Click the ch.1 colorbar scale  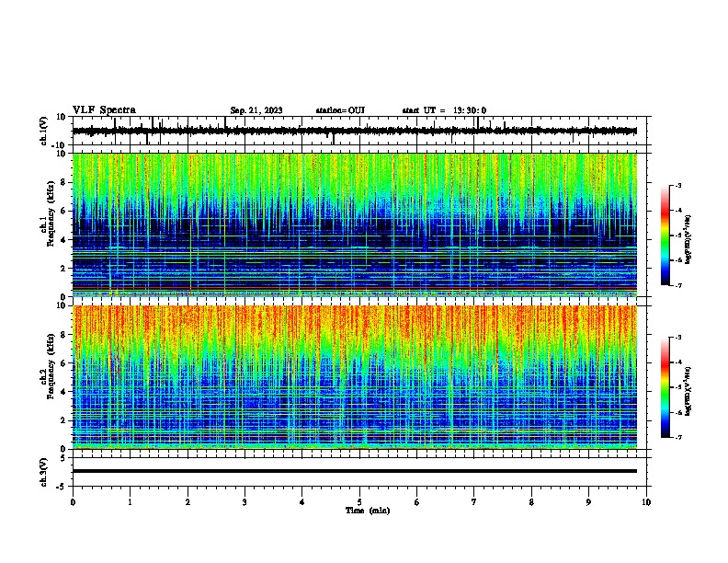click(665, 236)
